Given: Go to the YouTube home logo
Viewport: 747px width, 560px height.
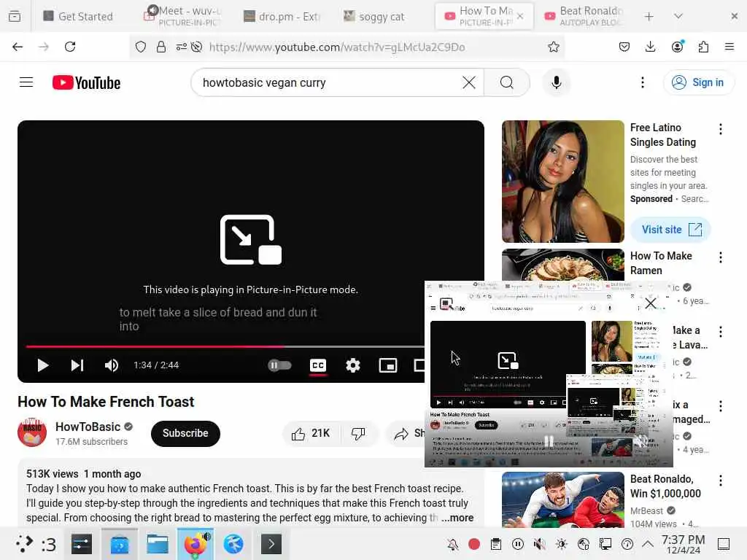Looking at the screenshot, I should pyautogui.click(x=86, y=82).
